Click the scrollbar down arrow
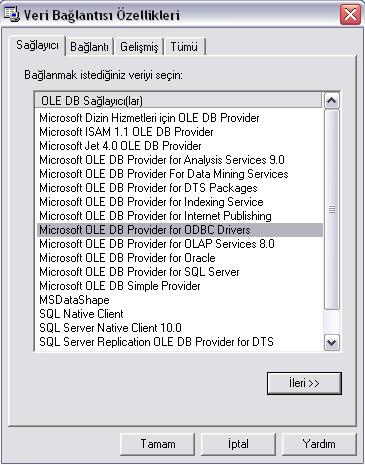 click(x=332, y=342)
